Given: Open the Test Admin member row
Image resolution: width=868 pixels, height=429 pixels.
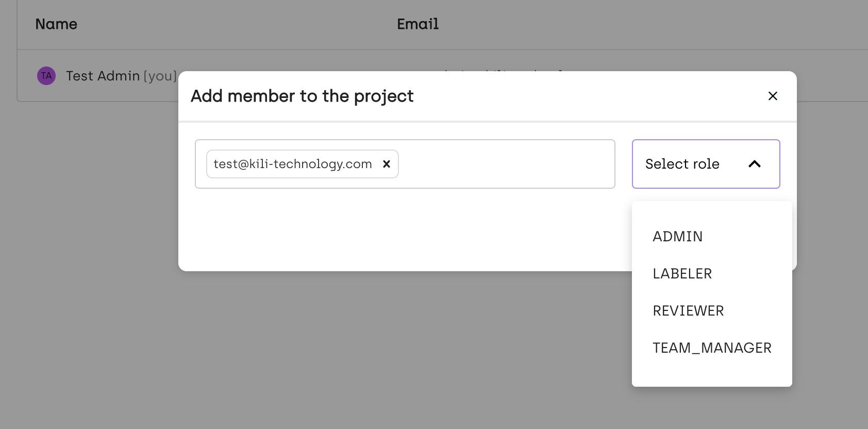Looking at the screenshot, I should coord(98,76).
